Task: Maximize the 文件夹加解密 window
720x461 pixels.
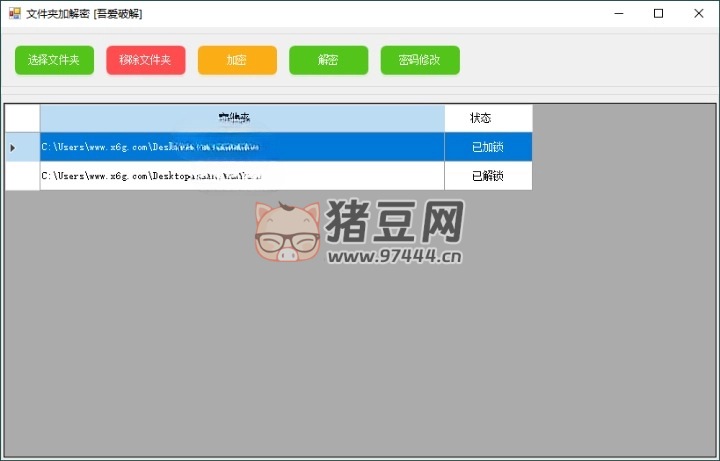Action: (658, 14)
